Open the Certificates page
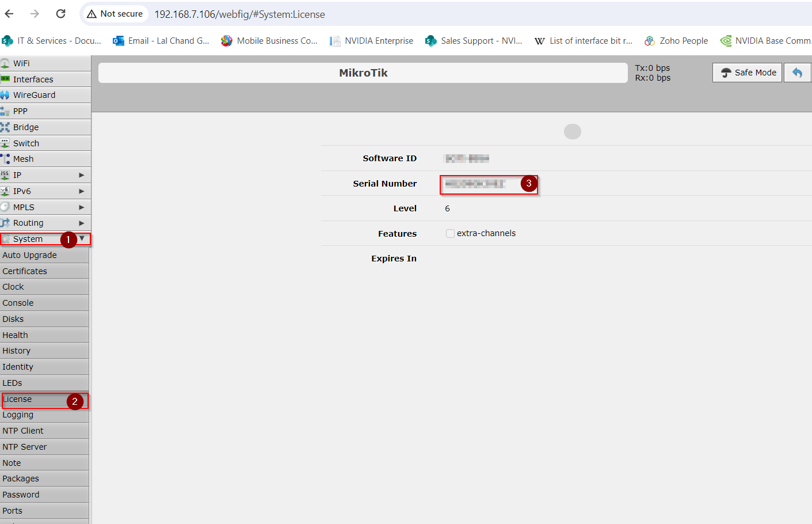 [44, 271]
